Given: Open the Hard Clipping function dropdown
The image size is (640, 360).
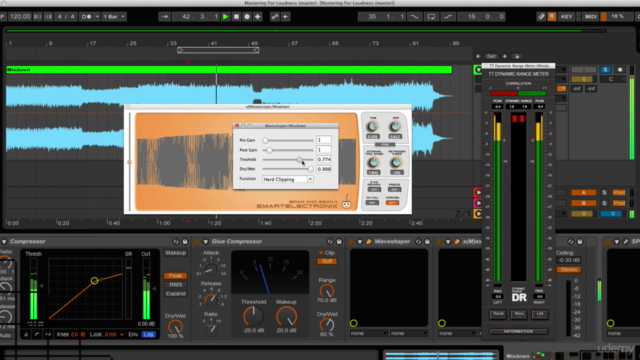Looking at the screenshot, I should coord(287,179).
